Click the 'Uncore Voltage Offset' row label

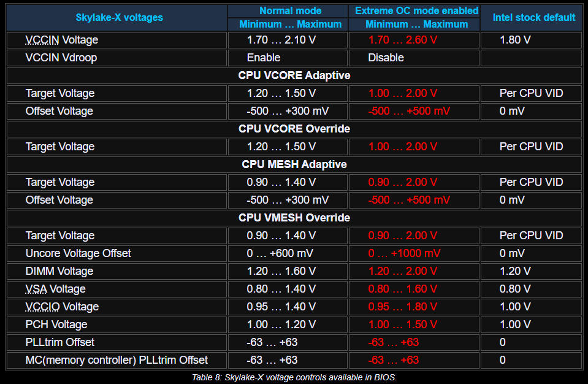(78, 253)
